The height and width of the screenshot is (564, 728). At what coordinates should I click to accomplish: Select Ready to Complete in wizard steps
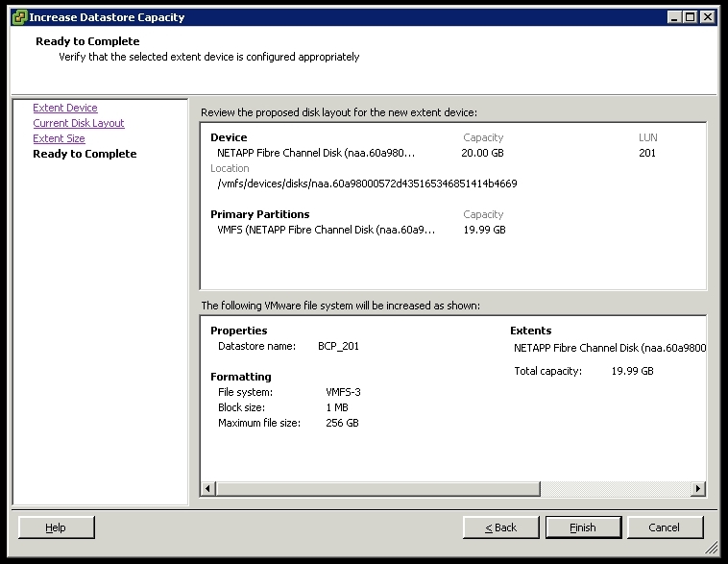pos(85,154)
